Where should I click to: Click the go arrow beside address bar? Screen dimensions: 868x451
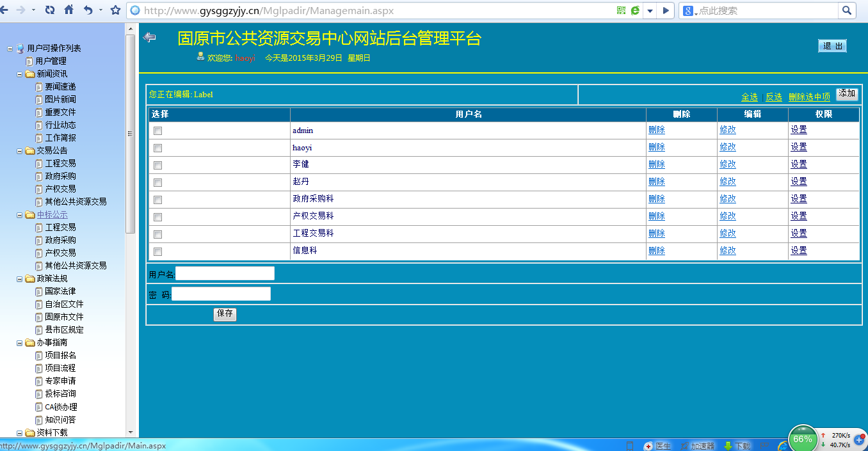click(x=666, y=10)
